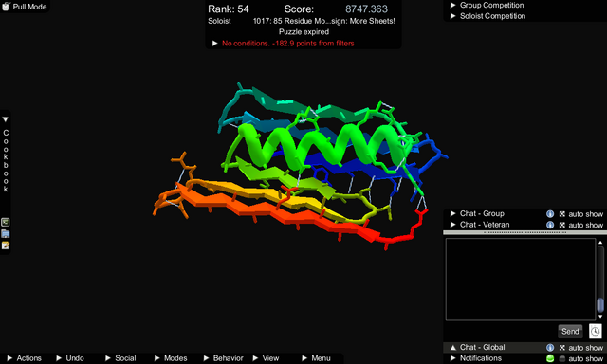Screen dimensions: 607x364
Task: Click the info icon beside Chat - Global
Action: click(550, 347)
